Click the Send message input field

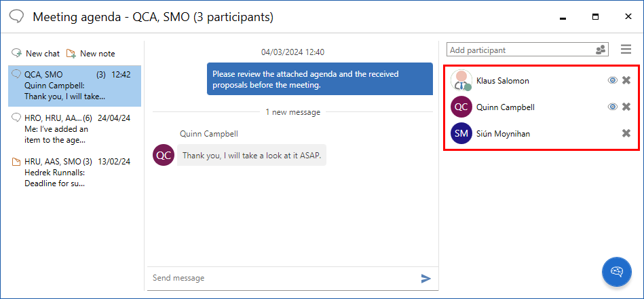click(282, 278)
